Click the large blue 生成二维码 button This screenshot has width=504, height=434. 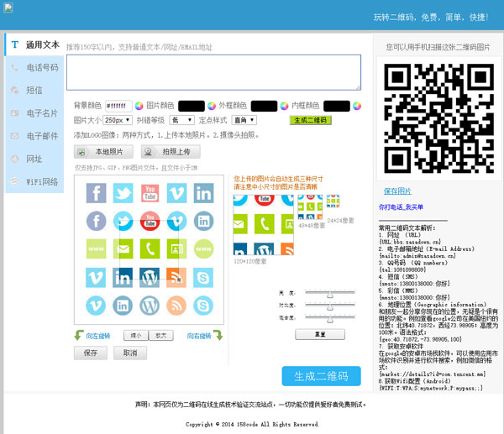pyautogui.click(x=322, y=376)
